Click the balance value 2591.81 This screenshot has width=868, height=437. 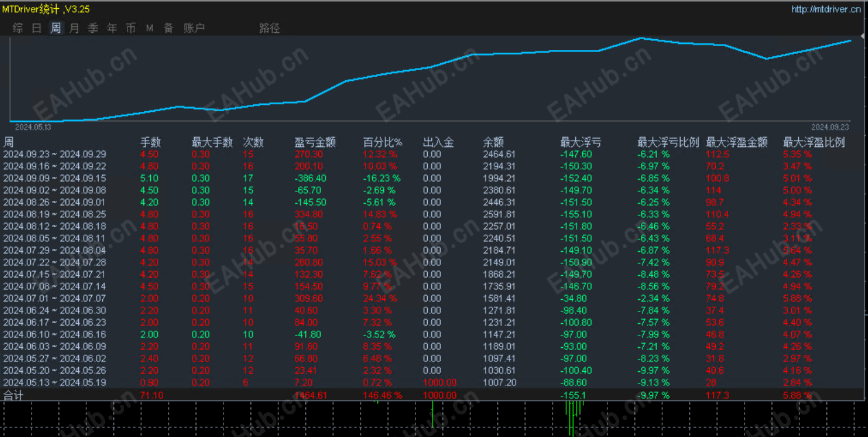tap(499, 214)
